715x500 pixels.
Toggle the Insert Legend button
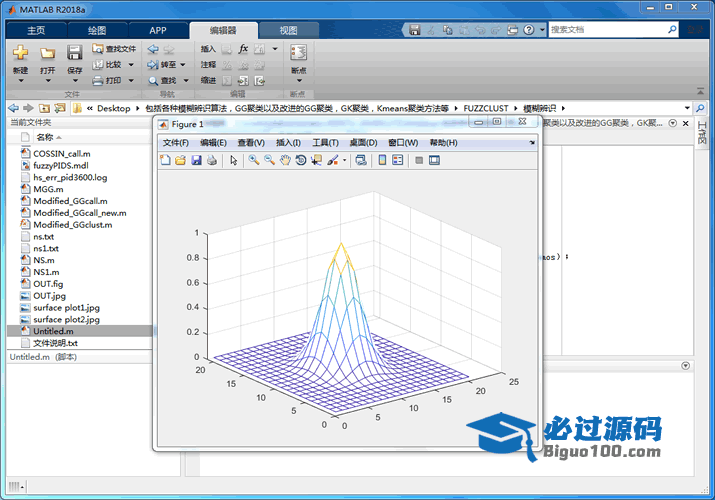coord(397,160)
